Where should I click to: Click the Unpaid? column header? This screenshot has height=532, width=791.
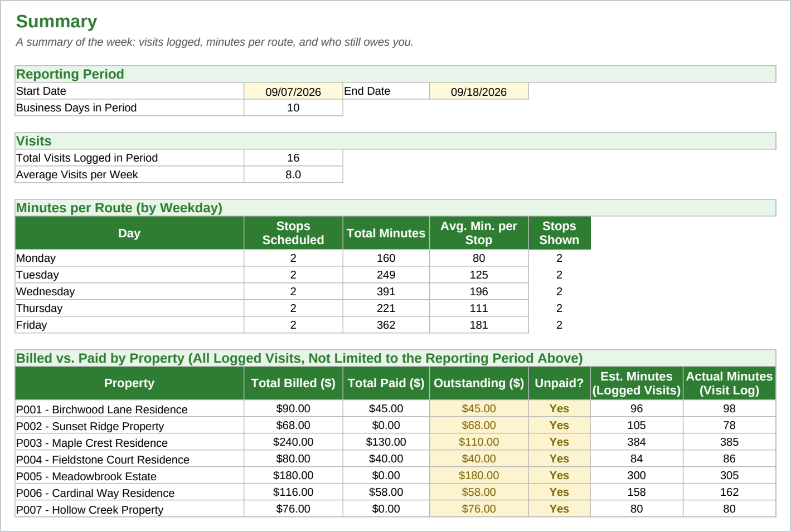pyautogui.click(x=559, y=383)
